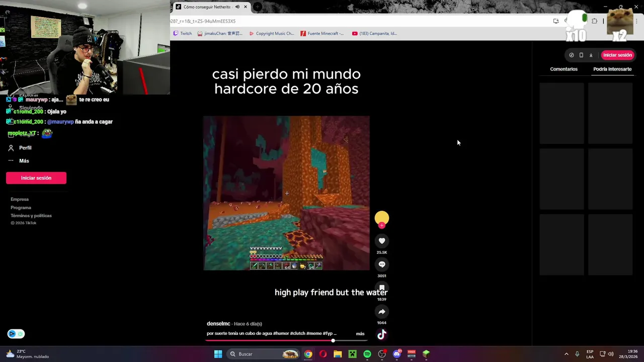
Task: Click the phone icon beside Iniciar sesión
Action: [x=581, y=55]
